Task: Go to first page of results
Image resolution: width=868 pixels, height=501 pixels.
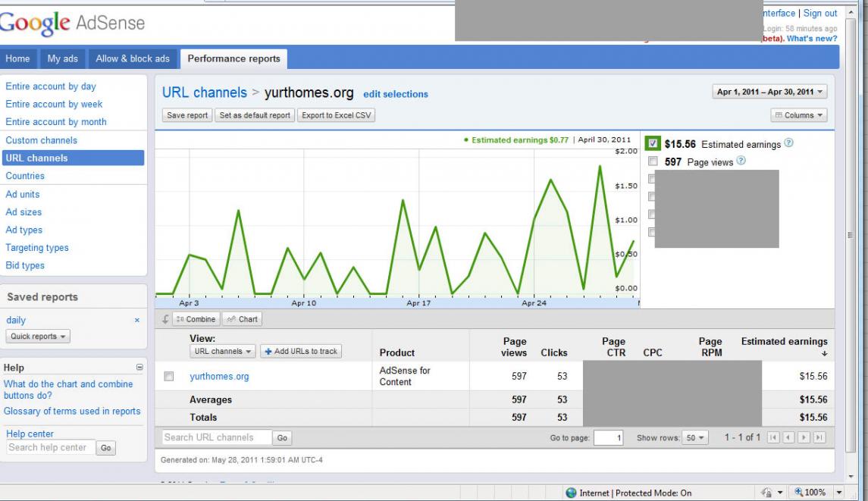Action: coord(775,438)
